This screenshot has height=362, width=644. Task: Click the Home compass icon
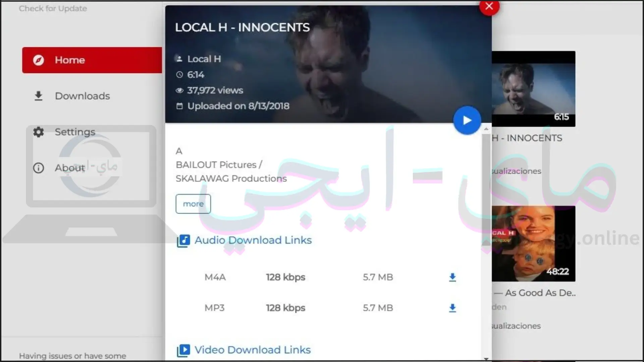pyautogui.click(x=39, y=60)
